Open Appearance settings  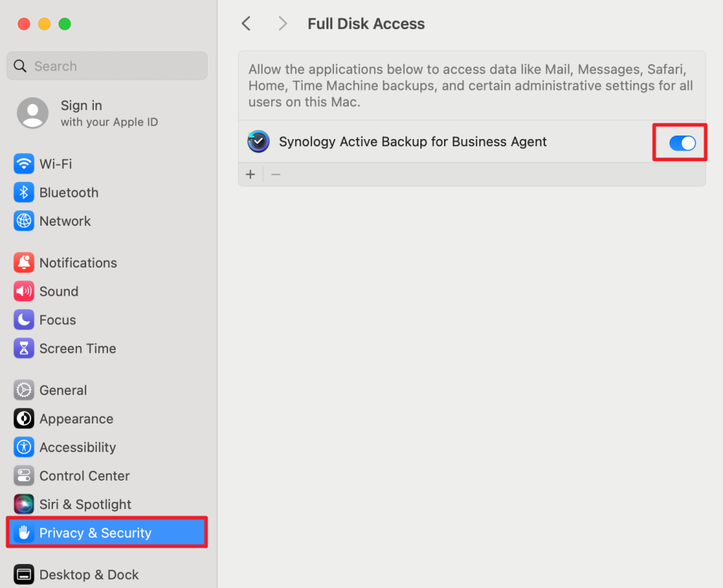[x=107, y=419]
